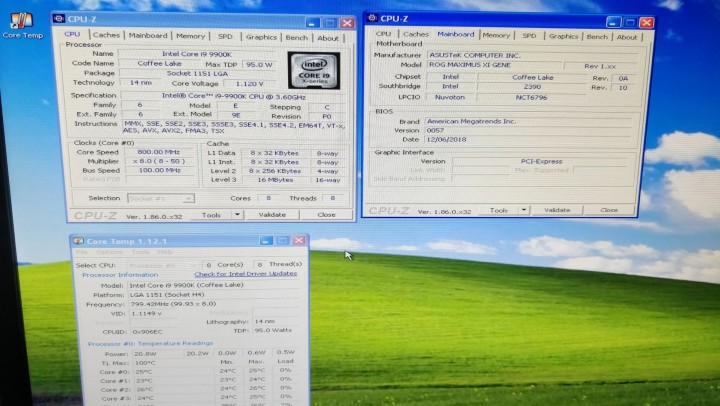This screenshot has width=720, height=406.
Task: Select SPD tab in left CPU-Z
Action: coord(225,36)
